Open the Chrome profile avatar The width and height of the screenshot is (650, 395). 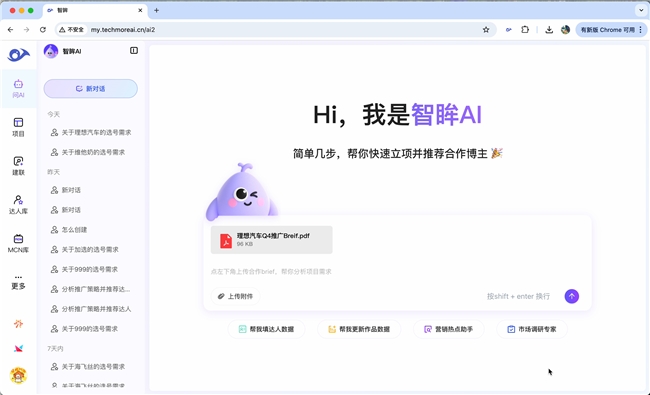tap(565, 30)
